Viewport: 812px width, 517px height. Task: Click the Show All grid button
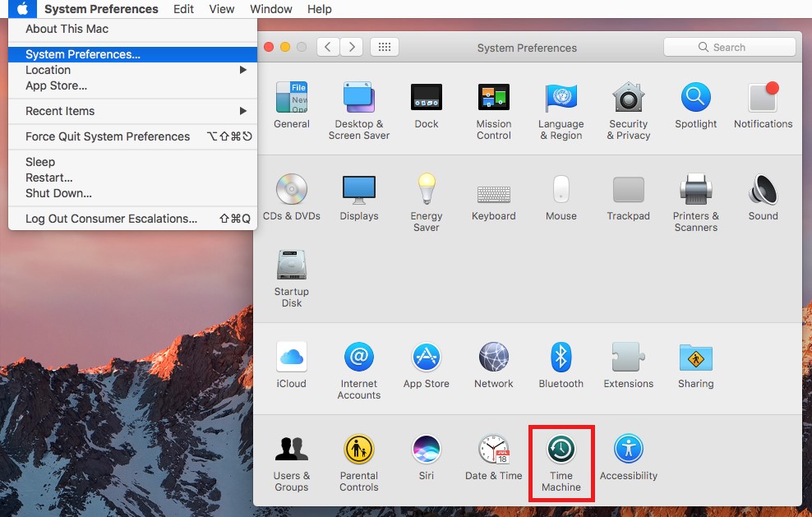click(x=384, y=47)
